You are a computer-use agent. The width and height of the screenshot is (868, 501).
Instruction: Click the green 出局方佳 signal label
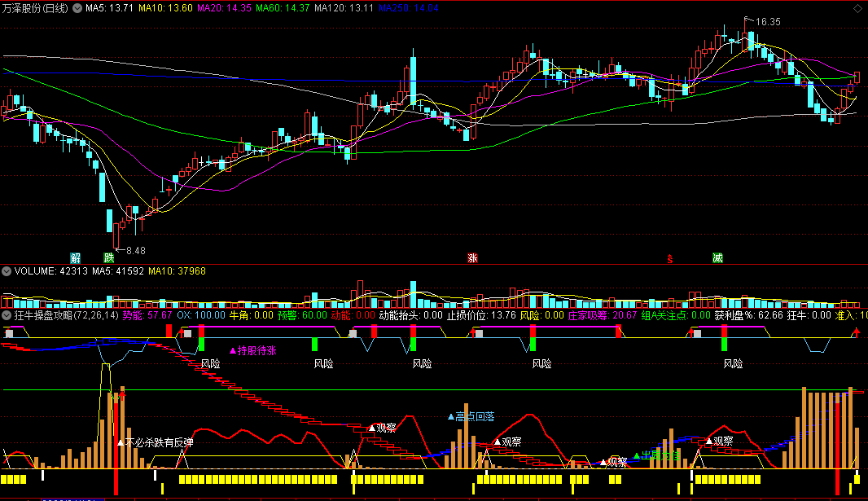point(657,455)
